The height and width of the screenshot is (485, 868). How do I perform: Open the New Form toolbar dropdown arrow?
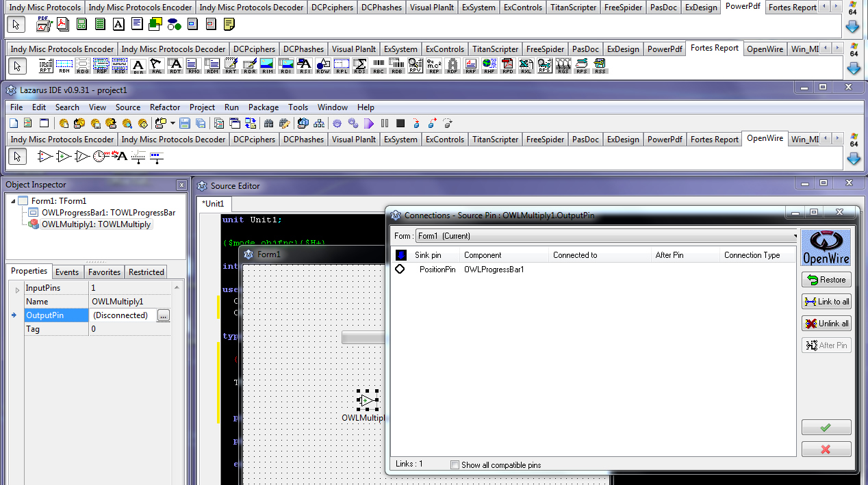(173, 124)
